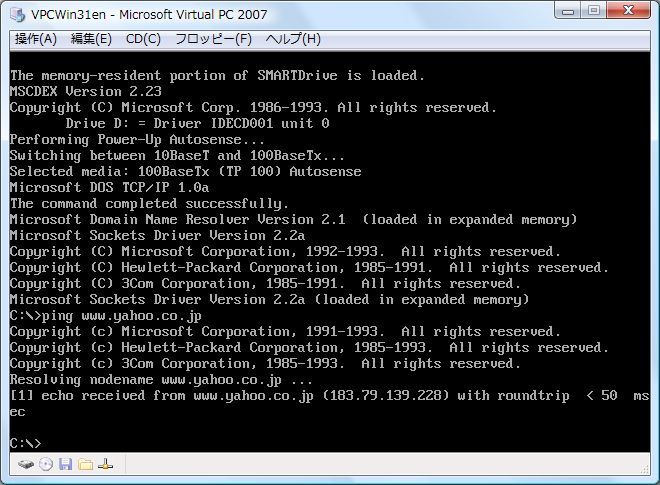Click the SMARTDrive is loaded line

pyautogui.click(x=217, y=75)
